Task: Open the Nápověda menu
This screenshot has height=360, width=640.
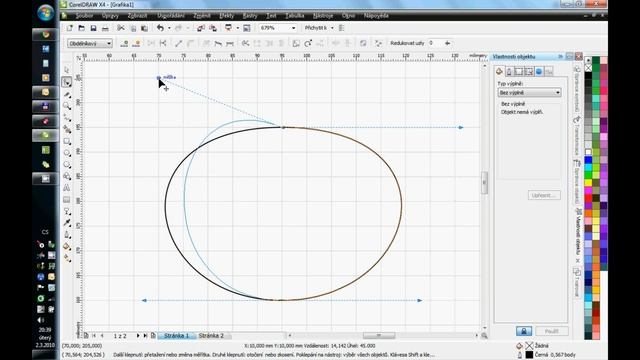Action: [x=376, y=16]
